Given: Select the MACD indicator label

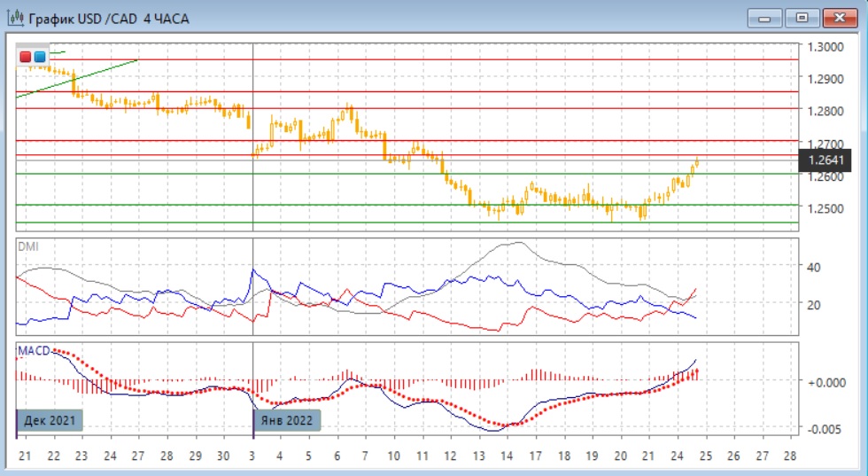Looking at the screenshot, I should 34,352.
